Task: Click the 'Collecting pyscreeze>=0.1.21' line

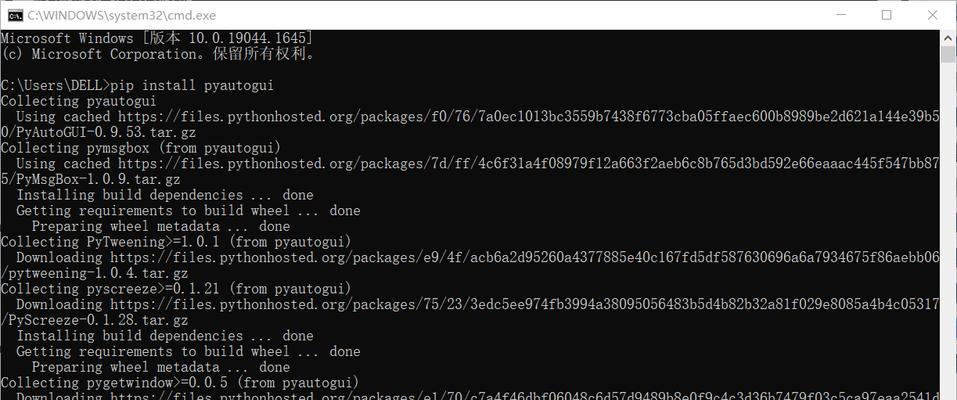Action: [x=176, y=288]
